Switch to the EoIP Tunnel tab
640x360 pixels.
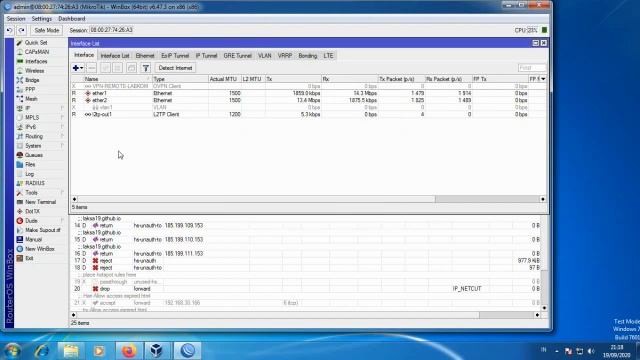coord(175,56)
